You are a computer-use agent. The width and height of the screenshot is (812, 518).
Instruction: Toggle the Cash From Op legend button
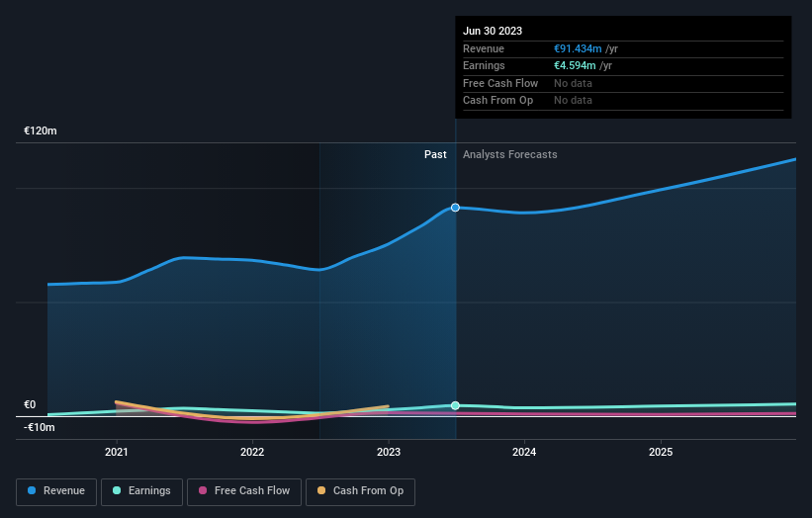[x=360, y=491]
